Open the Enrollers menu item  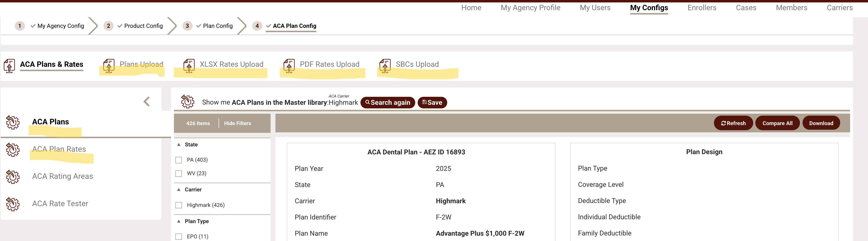click(x=702, y=8)
